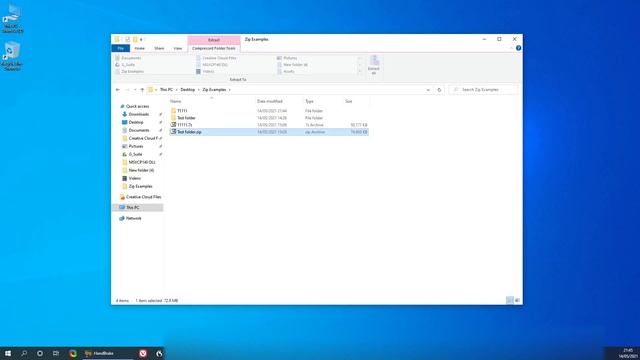The width and height of the screenshot is (640, 360).
Task: Open the Recycle Bin desktop icon
Action: coord(12,56)
